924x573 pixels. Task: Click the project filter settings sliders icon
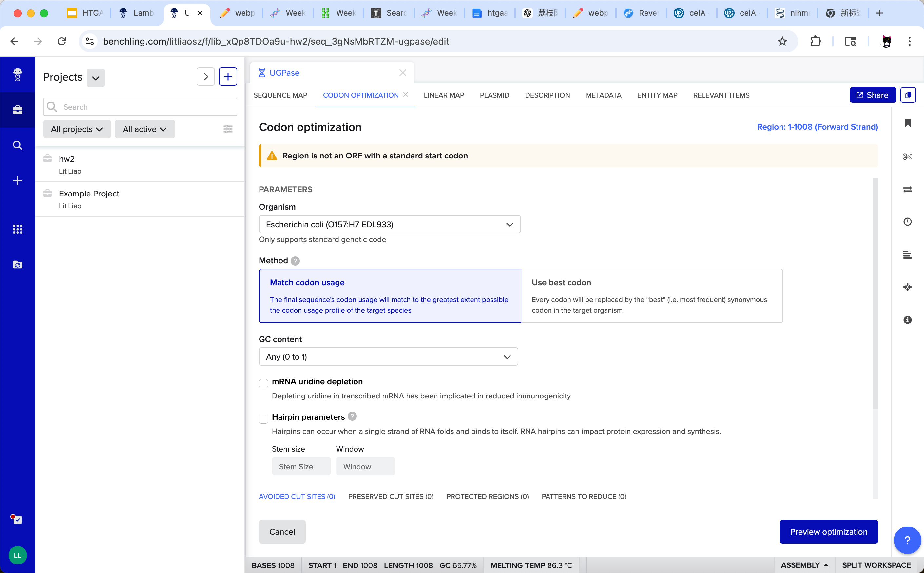coord(228,129)
